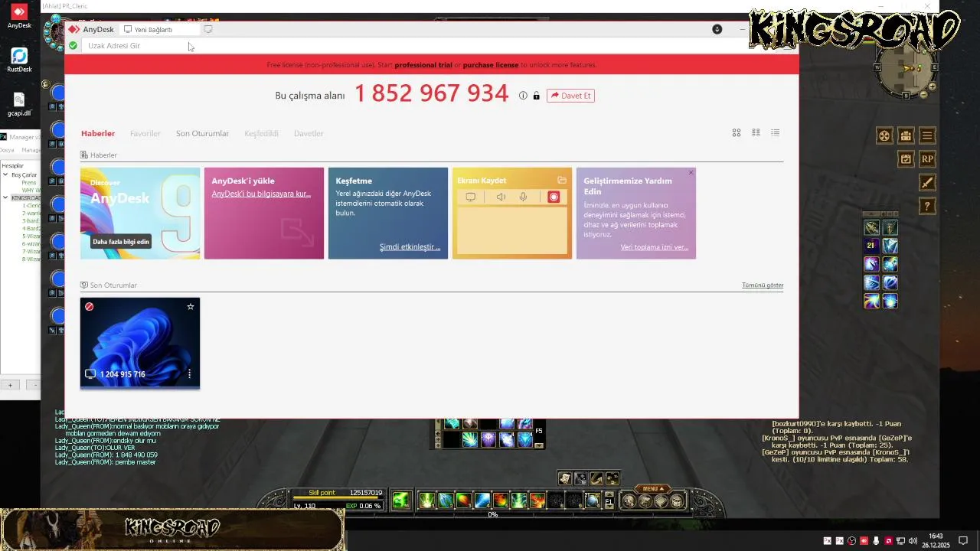The image size is (980, 551).
Task: Select the gcapi.dll file on desktop
Action: coord(19,104)
